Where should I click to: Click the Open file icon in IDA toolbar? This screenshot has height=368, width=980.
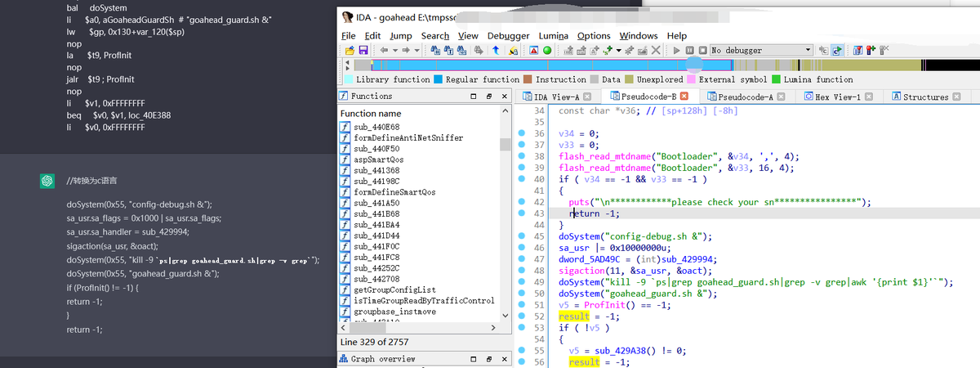coord(350,51)
